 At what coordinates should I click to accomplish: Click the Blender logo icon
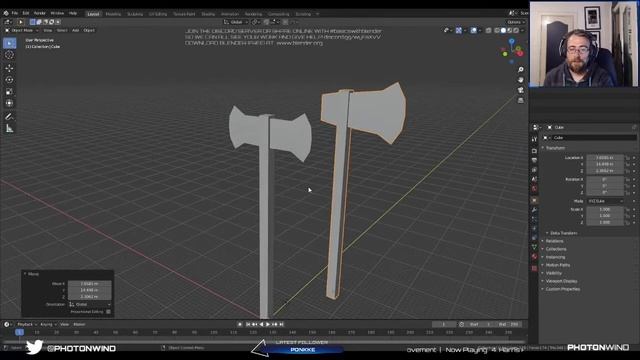[6, 13]
